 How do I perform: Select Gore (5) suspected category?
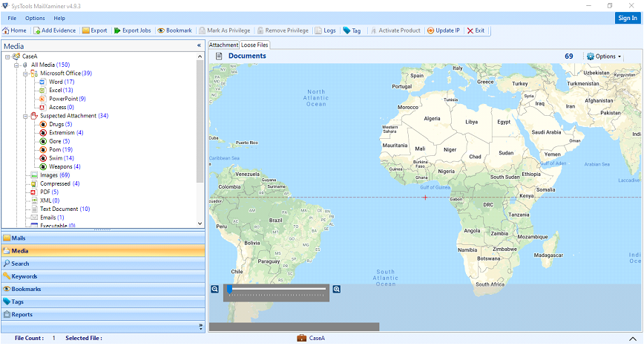[x=55, y=141]
